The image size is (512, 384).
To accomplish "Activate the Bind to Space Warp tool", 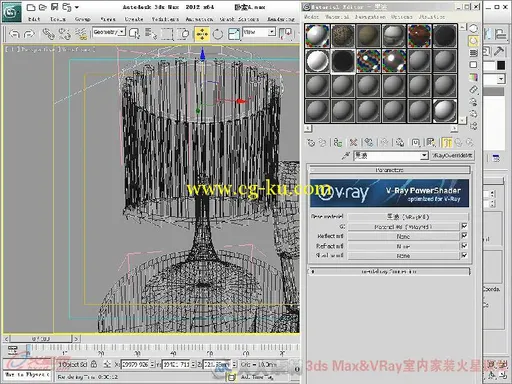I will pyautogui.click(x=80, y=34).
